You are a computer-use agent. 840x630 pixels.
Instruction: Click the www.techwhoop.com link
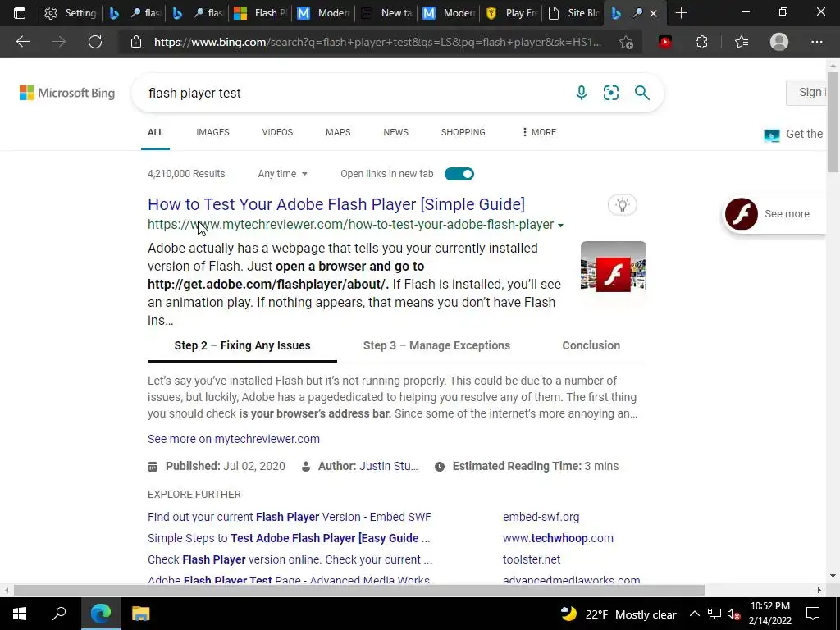tap(558, 538)
